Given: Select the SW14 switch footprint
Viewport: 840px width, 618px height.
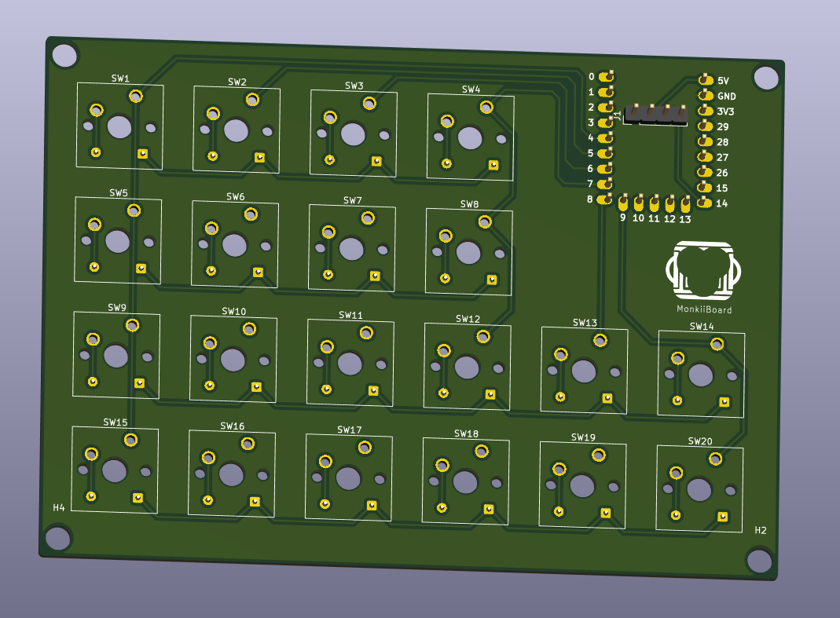Looking at the screenshot, I should 701,374.
